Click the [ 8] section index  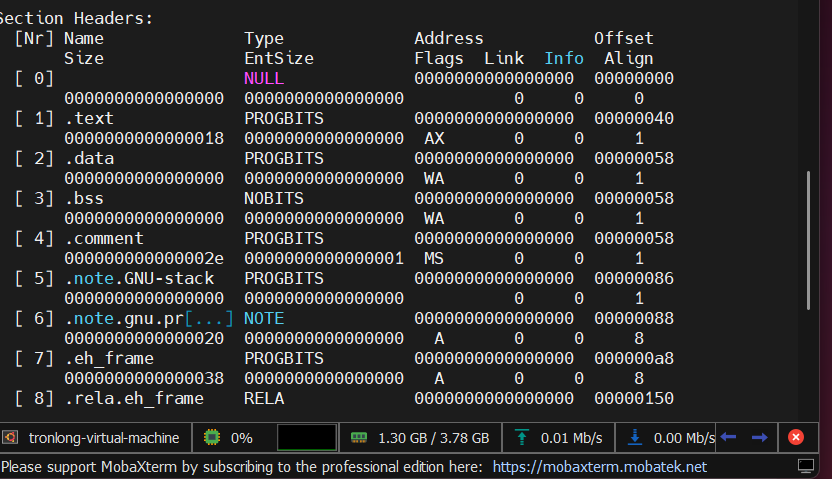pyautogui.click(x=34, y=399)
